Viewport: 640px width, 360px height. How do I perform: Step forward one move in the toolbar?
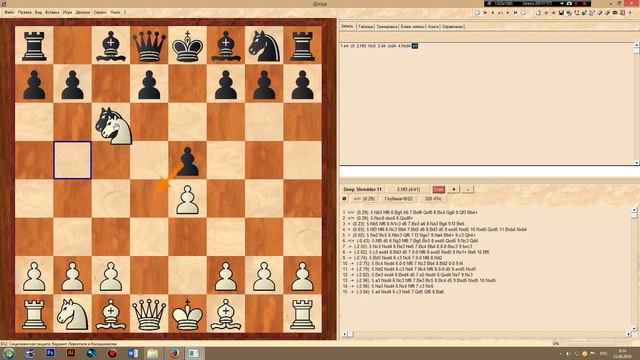[x=508, y=13]
